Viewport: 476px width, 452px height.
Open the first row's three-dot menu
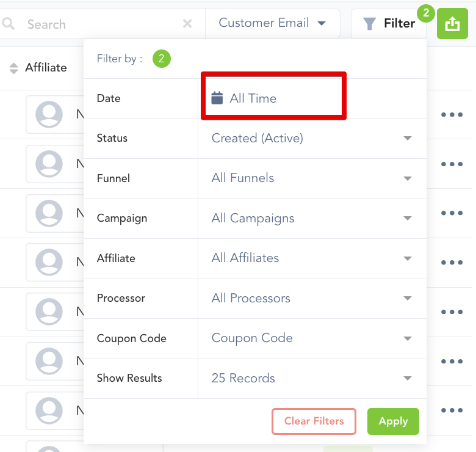coord(452,114)
